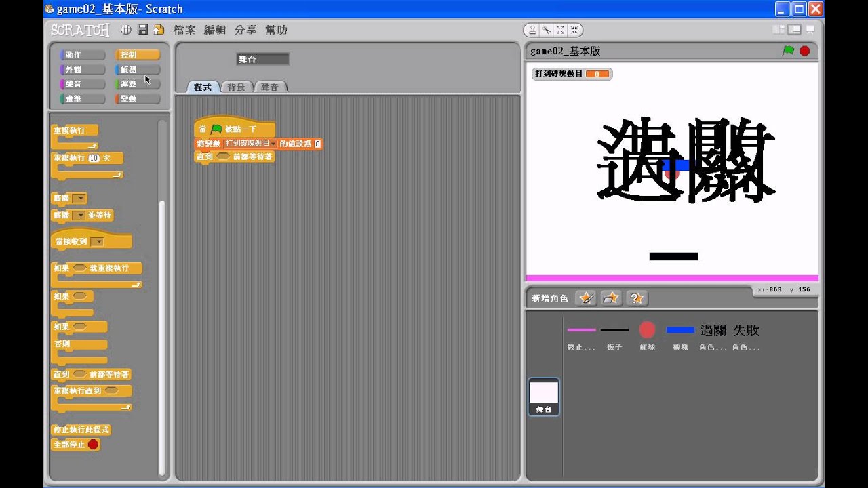Open variable dropdown 打到磚塊數目 in script
Image resolution: width=868 pixels, height=488 pixels.
tap(250, 144)
